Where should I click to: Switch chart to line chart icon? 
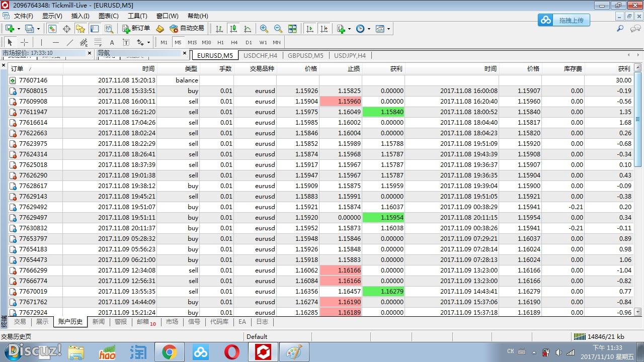click(248, 29)
